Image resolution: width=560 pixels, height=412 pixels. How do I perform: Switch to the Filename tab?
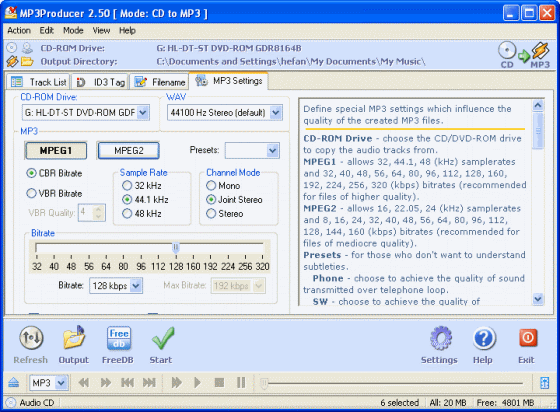159,82
